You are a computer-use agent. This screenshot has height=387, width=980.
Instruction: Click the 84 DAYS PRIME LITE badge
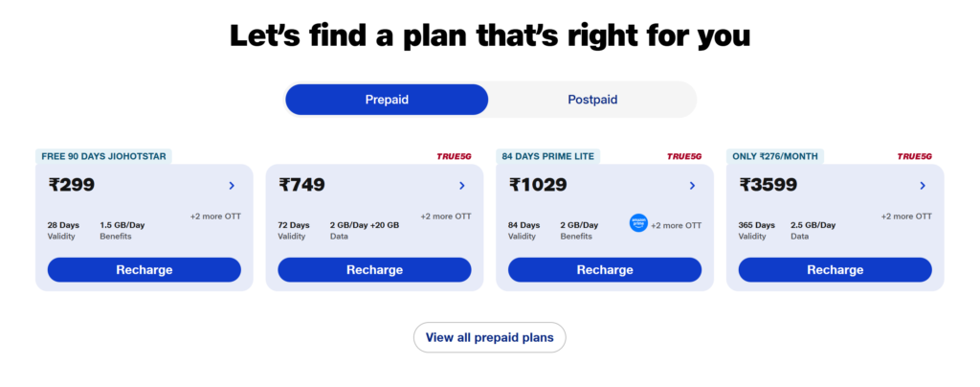click(x=548, y=156)
